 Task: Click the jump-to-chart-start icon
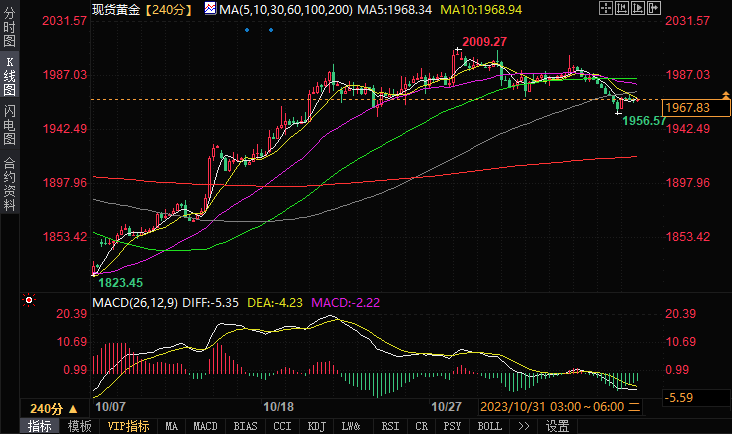click(622, 8)
